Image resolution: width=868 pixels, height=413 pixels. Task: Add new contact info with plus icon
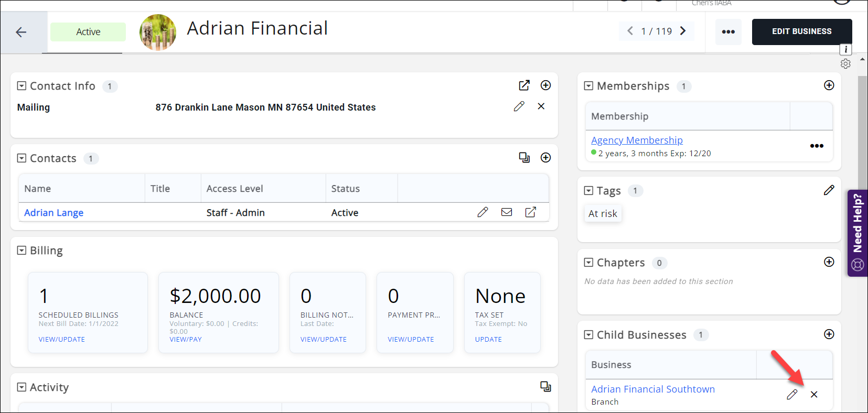click(x=545, y=85)
